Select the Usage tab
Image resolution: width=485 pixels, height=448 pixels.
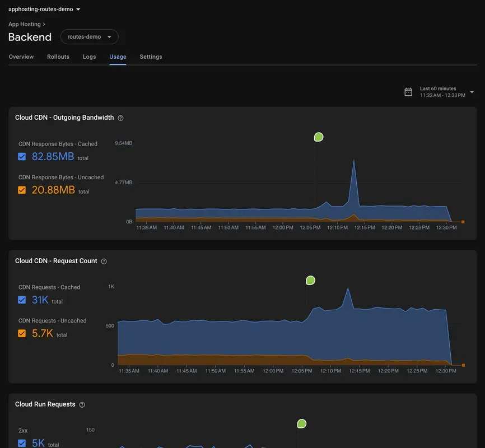click(118, 57)
